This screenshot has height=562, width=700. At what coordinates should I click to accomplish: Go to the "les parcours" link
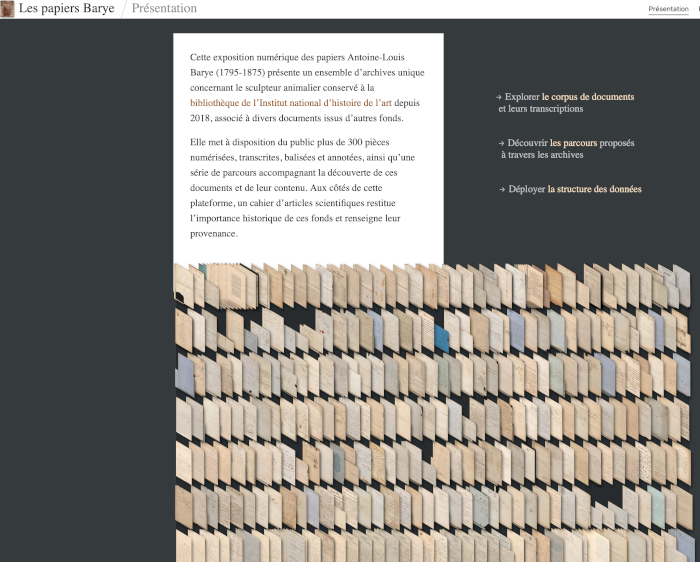573,143
